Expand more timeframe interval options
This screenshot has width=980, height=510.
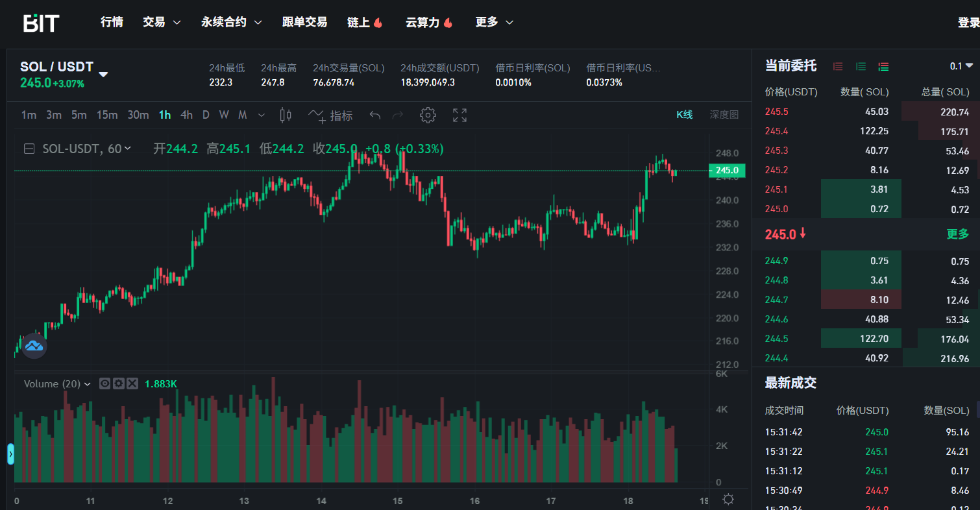click(x=262, y=115)
